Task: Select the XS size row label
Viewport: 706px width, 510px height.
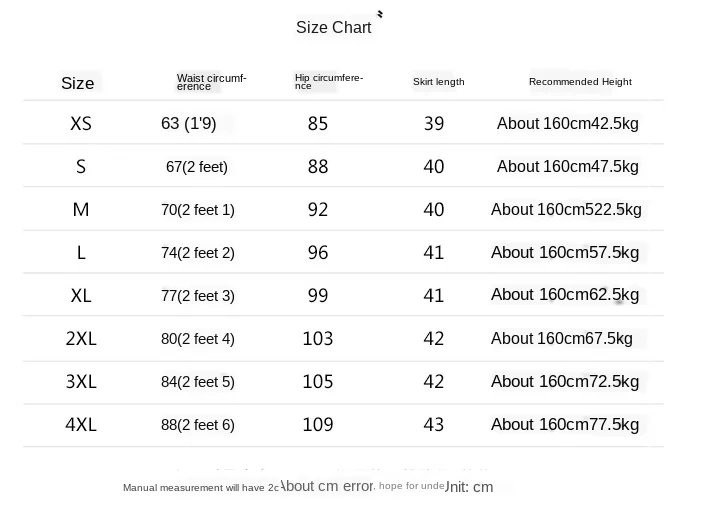Action: tap(81, 123)
